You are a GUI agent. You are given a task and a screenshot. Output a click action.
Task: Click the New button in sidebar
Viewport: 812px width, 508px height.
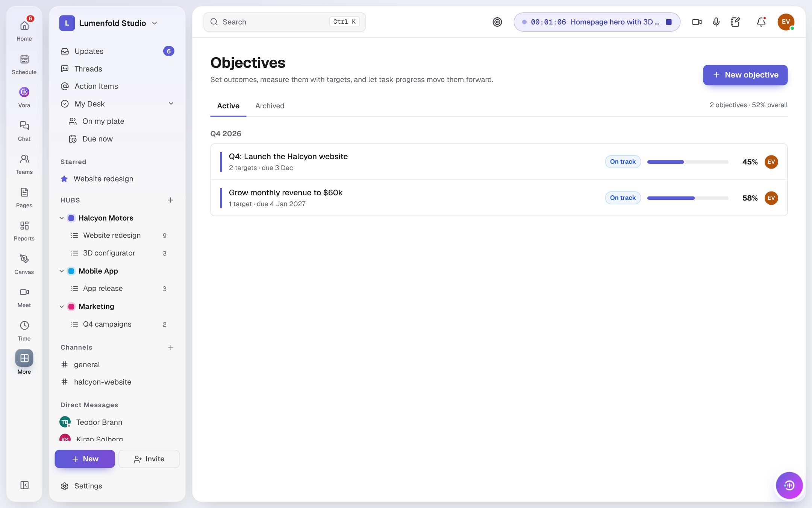point(85,459)
